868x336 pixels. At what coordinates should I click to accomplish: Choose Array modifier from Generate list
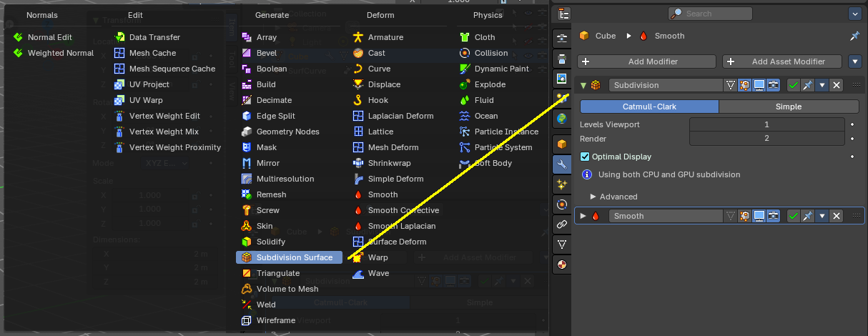[289, 37]
